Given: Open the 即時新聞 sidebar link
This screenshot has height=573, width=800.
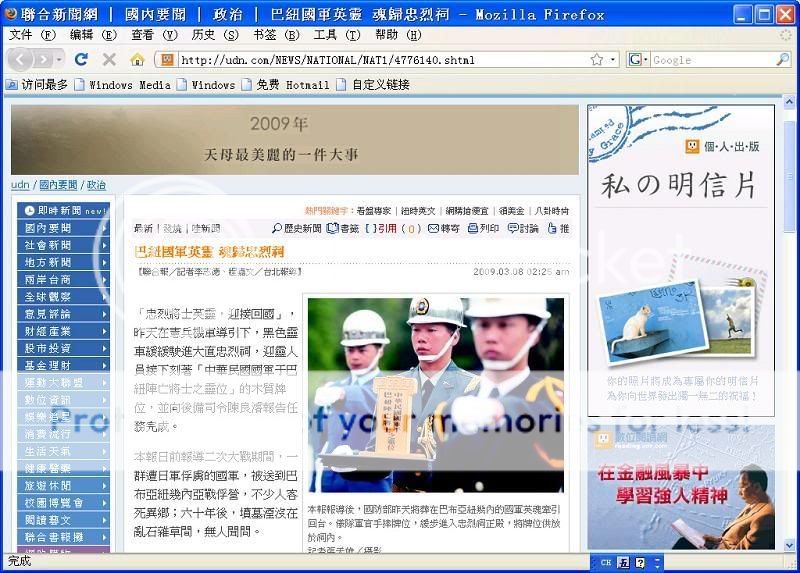Looking at the screenshot, I should (x=63, y=211).
